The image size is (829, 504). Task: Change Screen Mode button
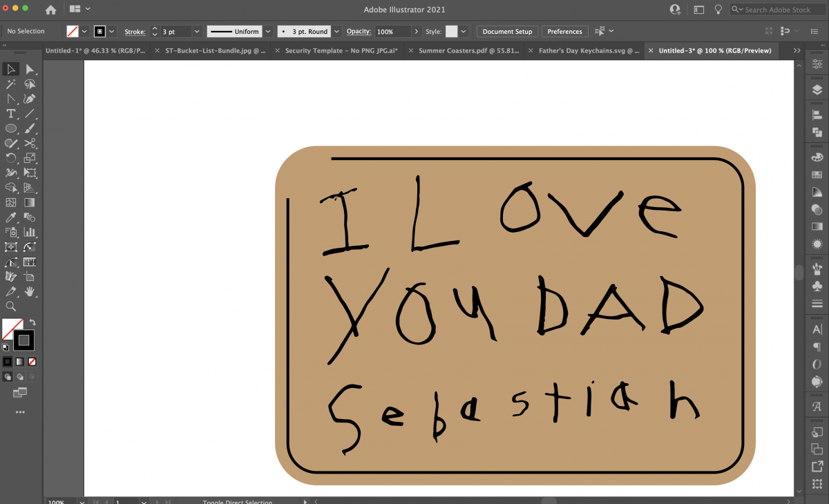click(x=20, y=393)
